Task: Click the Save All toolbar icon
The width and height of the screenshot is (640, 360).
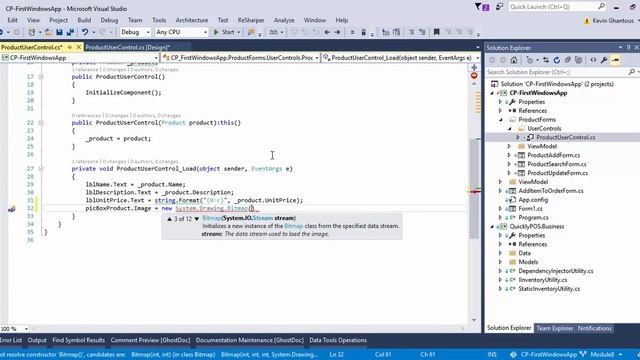Action: [70, 32]
